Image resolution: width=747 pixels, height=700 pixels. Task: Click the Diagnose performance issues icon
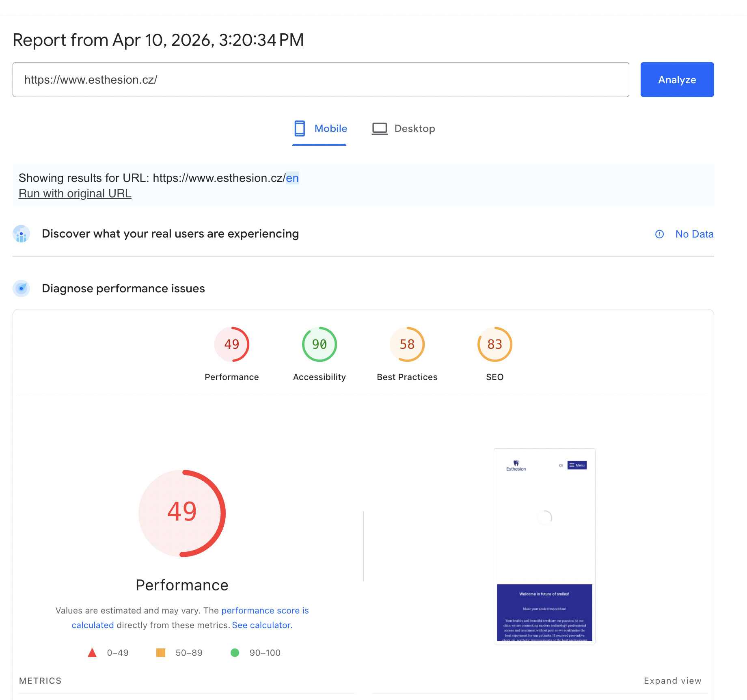21,288
